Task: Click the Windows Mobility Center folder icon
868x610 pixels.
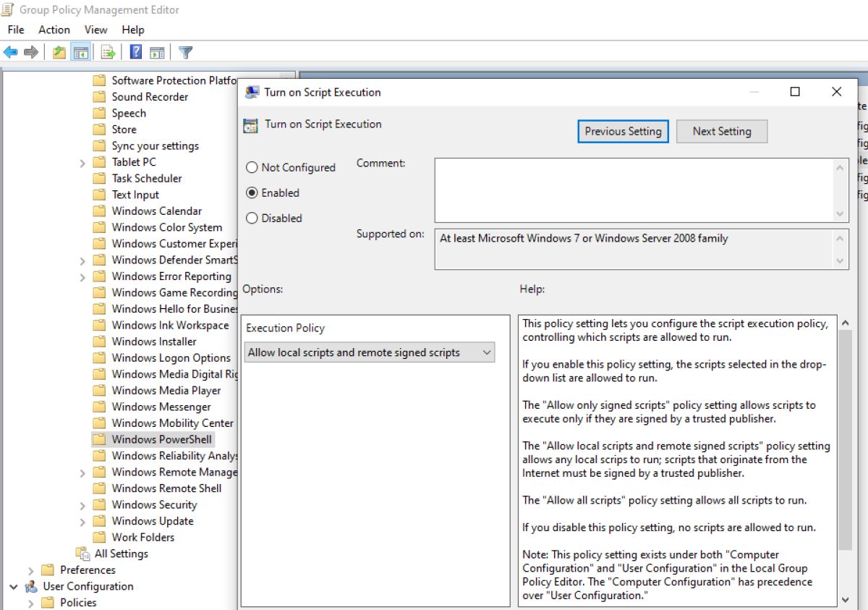Action: [x=99, y=423]
